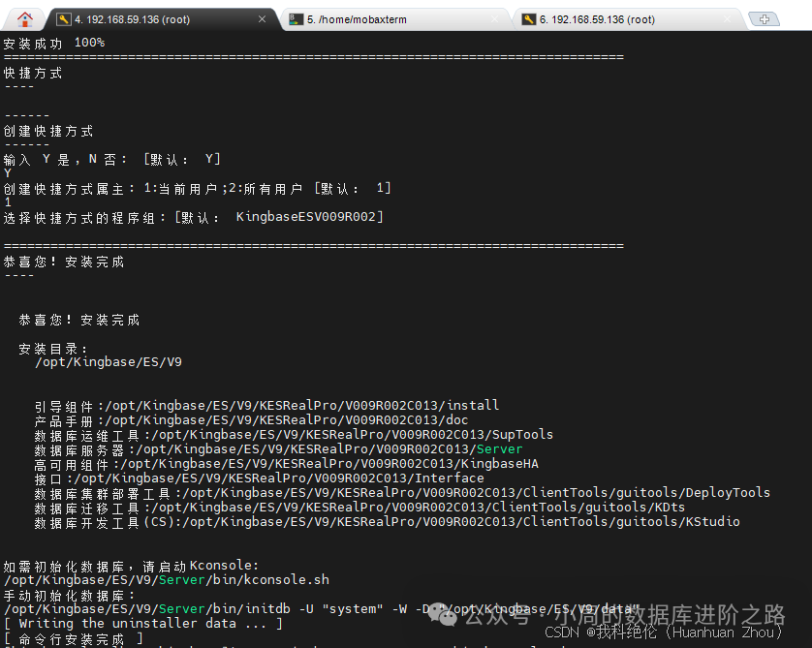Open the Home tab with house icon
Screen dimensions: 812x648
tap(25, 18)
